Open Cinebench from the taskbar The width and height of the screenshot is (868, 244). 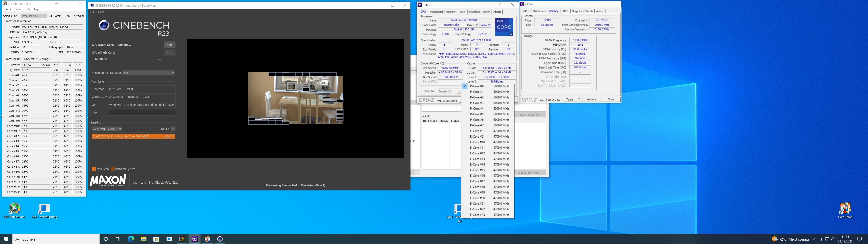pyautogui.click(x=220, y=239)
